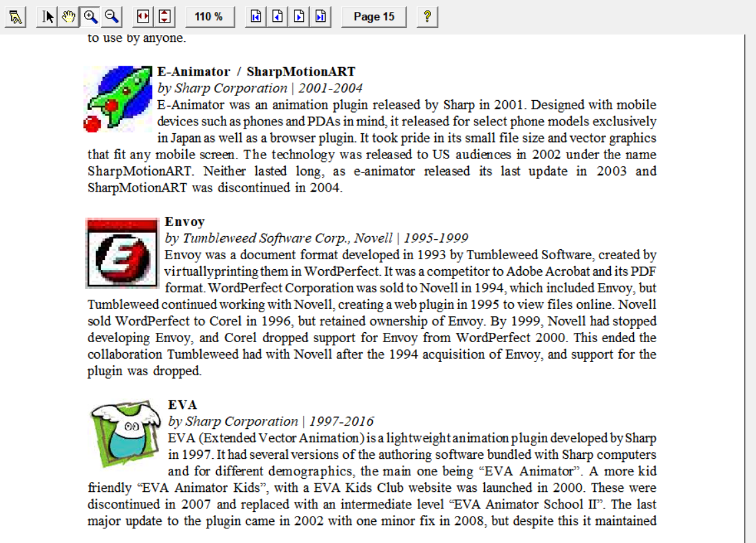This screenshot has width=756, height=543.
Task: Click the heading "Envoy"
Action: (x=184, y=221)
